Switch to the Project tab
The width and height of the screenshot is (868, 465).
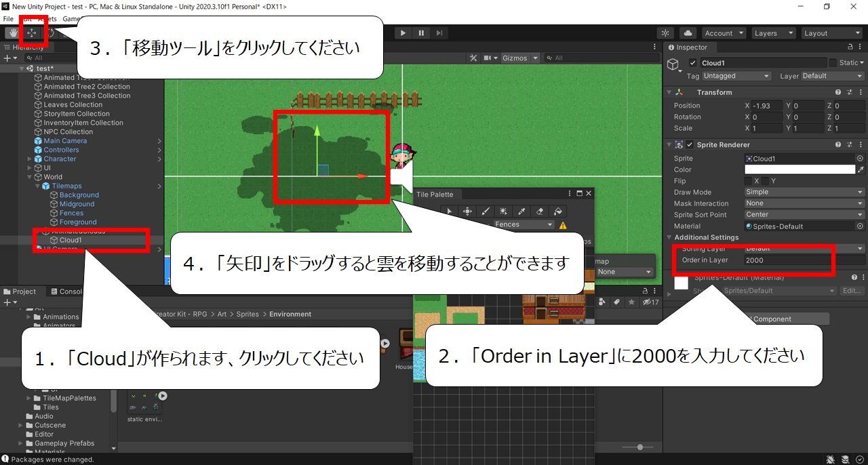(20, 291)
